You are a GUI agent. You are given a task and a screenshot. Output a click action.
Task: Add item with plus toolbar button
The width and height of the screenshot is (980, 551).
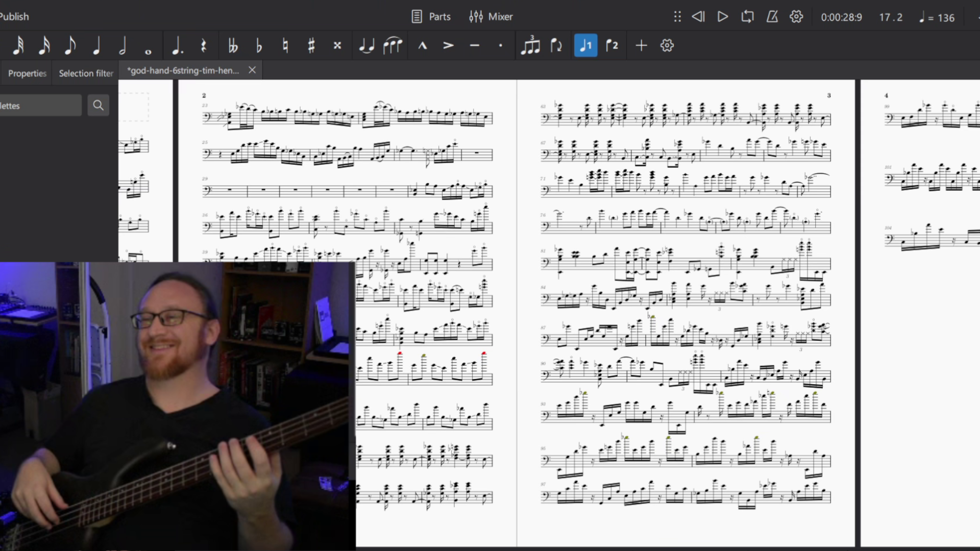(641, 46)
